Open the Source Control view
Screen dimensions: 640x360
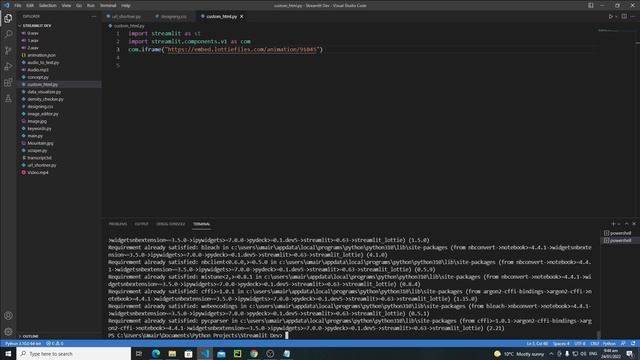tap(8, 51)
